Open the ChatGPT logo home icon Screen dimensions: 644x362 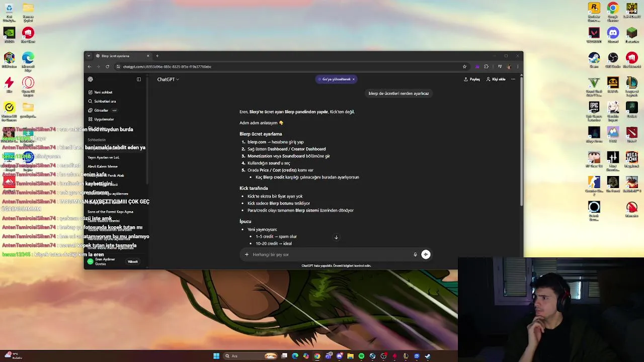coord(90,79)
